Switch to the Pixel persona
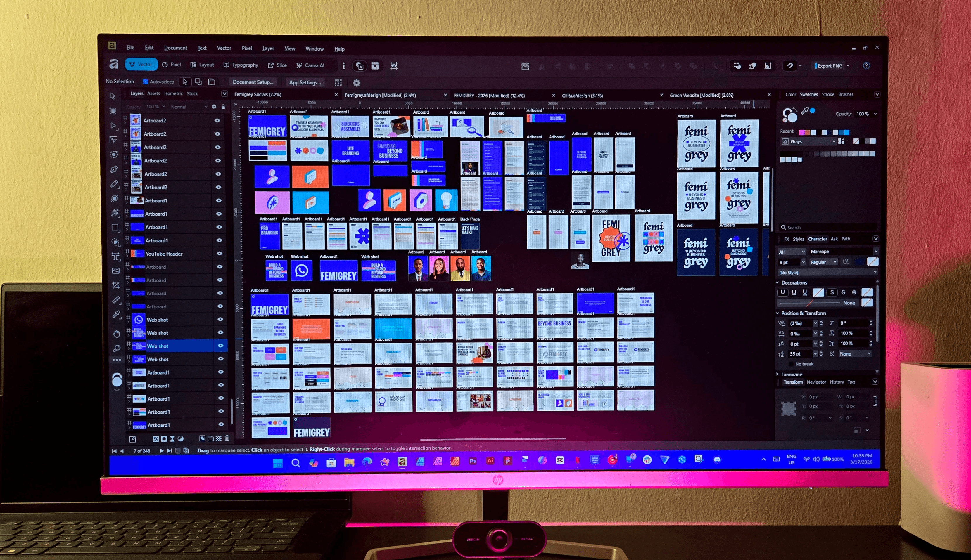 point(172,65)
